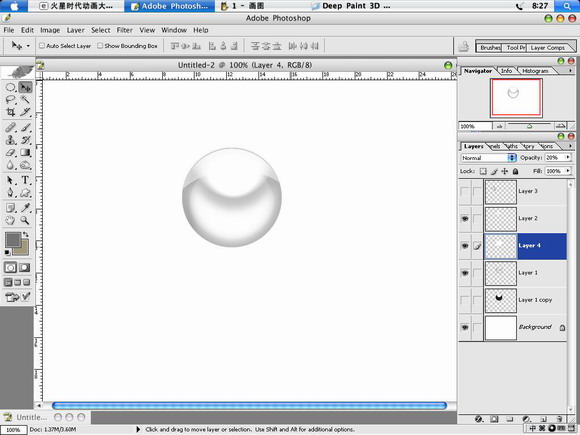Hide Layer 2 with its eye icon
This screenshot has height=435, width=580.
(x=465, y=219)
